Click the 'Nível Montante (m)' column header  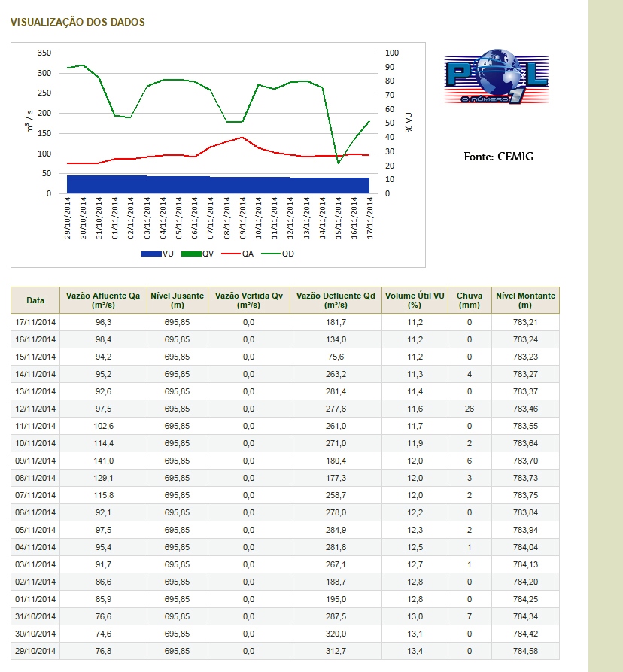525,300
